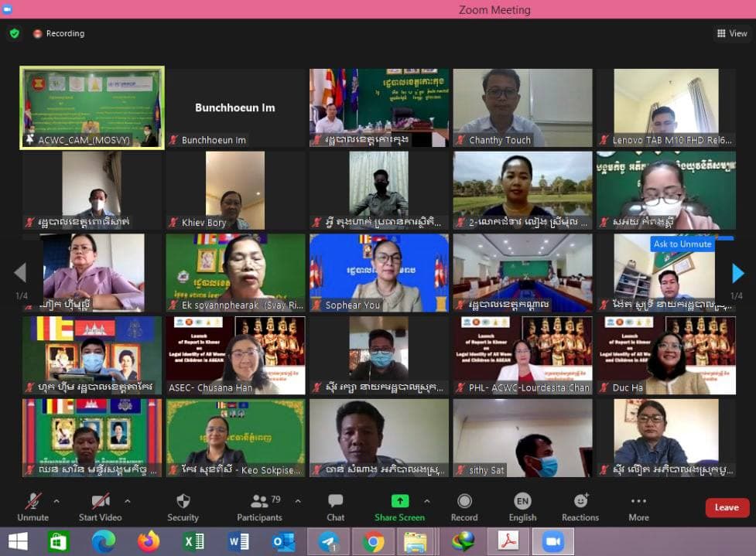Click the green Share Screen icon
Screen dimensions: 756x556
tap(399, 501)
